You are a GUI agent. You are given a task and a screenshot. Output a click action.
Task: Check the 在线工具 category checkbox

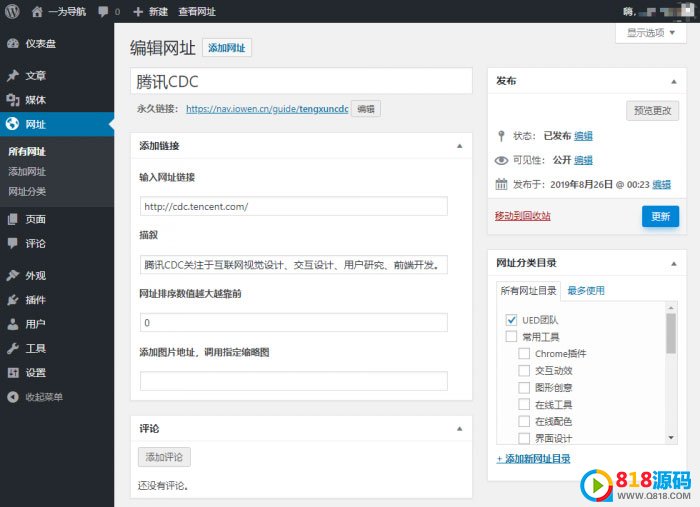click(x=524, y=404)
